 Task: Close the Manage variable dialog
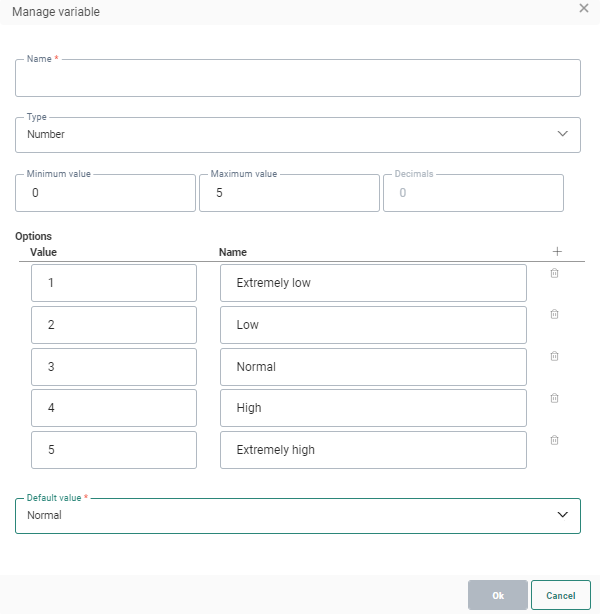[x=584, y=8]
